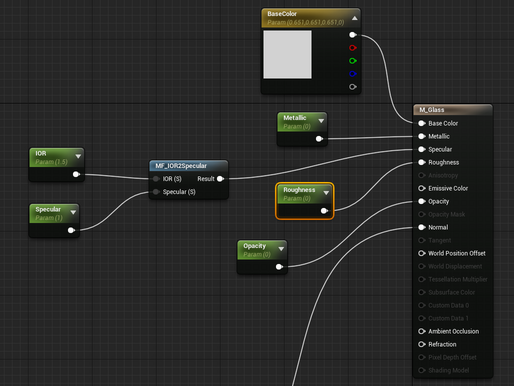Select the BaseColor node title bar

[311, 18]
